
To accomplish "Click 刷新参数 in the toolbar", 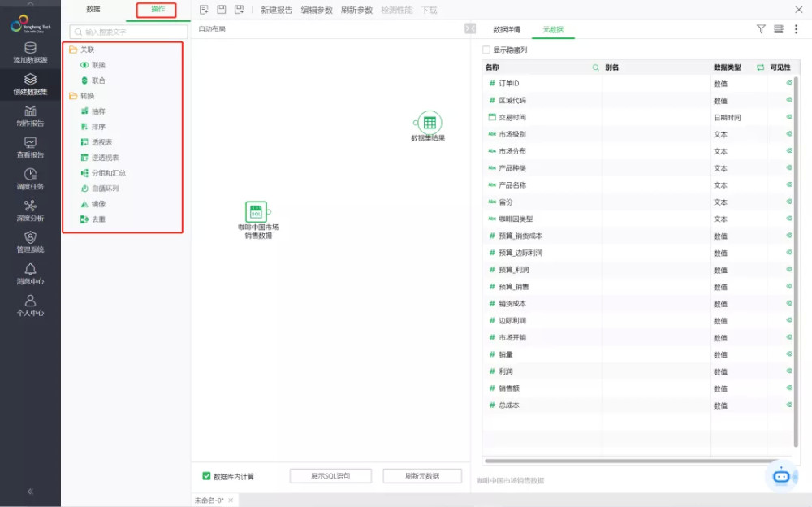I will point(356,10).
